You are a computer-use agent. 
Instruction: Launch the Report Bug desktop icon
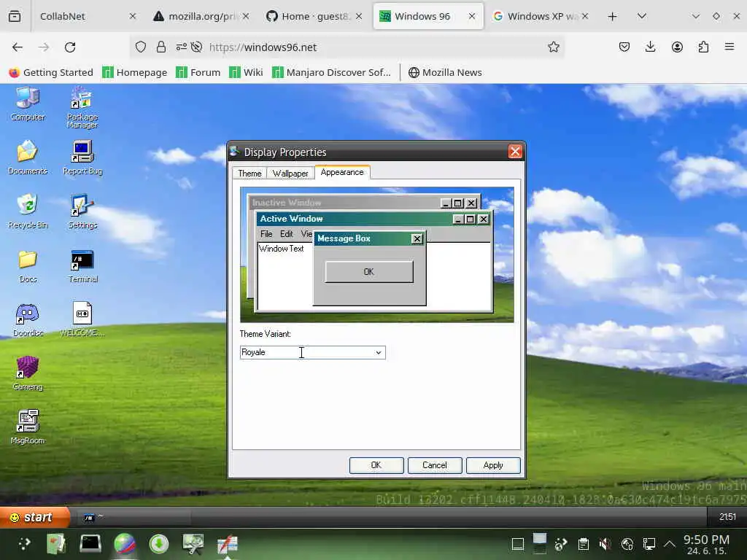click(82, 157)
